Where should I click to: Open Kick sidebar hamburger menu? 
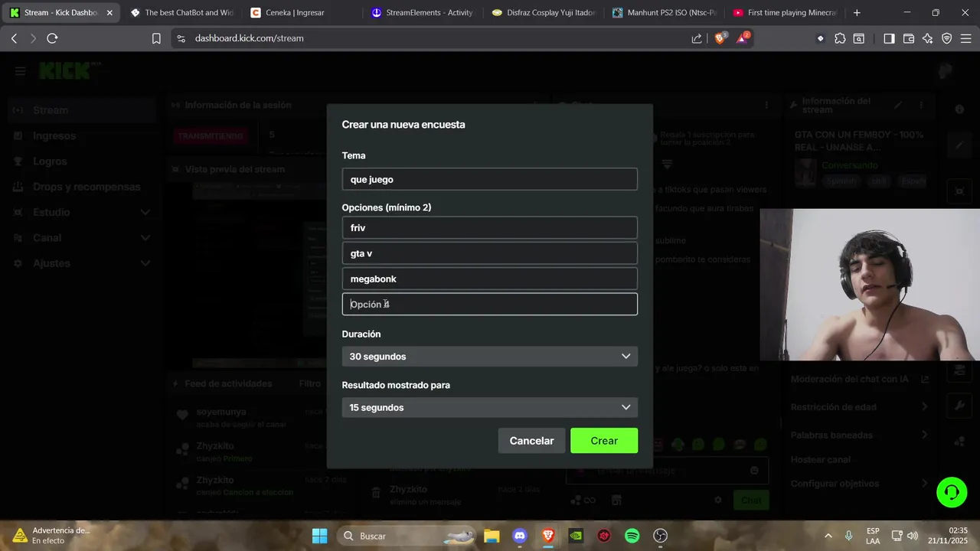click(20, 71)
